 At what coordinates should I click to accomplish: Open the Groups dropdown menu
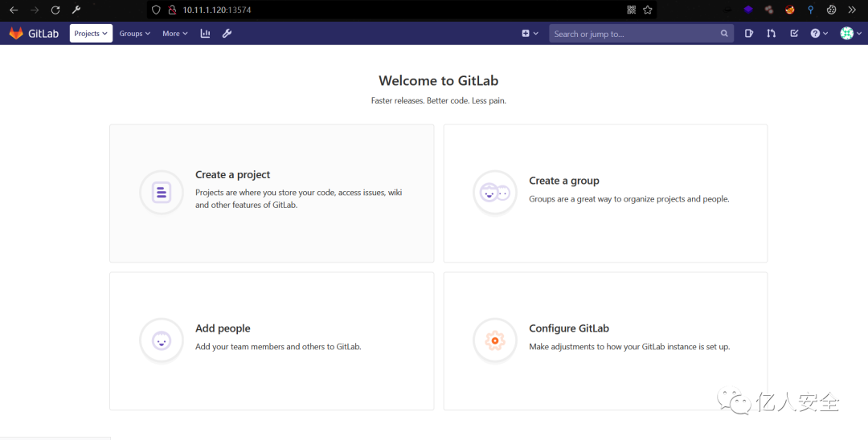[134, 33]
